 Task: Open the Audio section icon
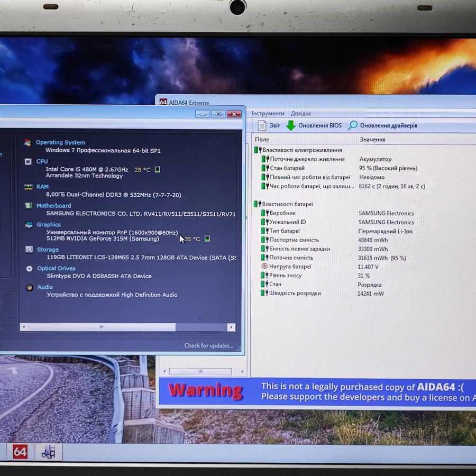tap(30, 287)
